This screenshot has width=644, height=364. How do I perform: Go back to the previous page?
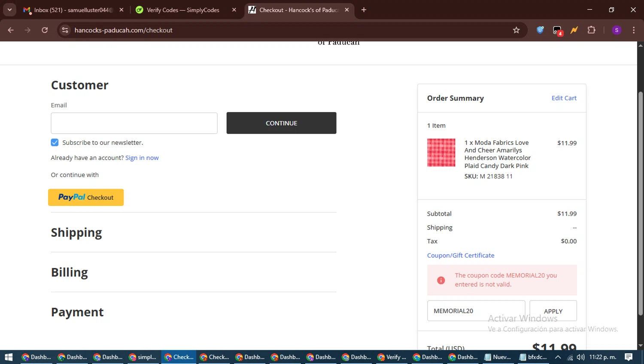[x=11, y=30]
